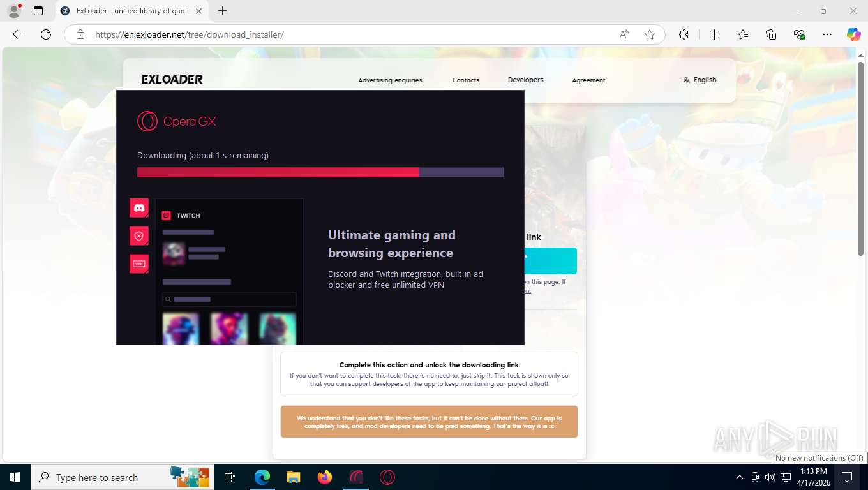Viewport: 868px width, 490px height.
Task: Click the VPN icon in Opera preview
Action: (139, 264)
